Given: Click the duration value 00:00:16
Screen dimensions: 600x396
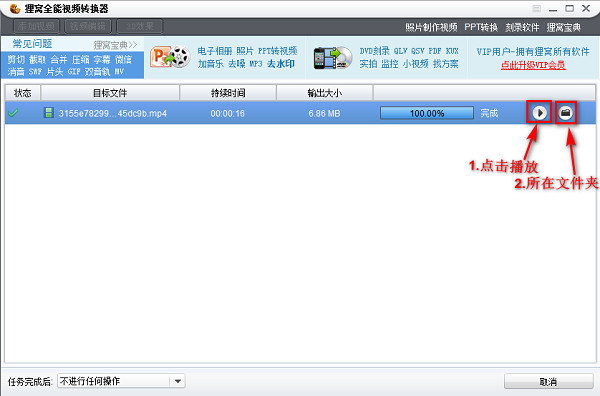Looking at the screenshot, I should pos(227,114).
